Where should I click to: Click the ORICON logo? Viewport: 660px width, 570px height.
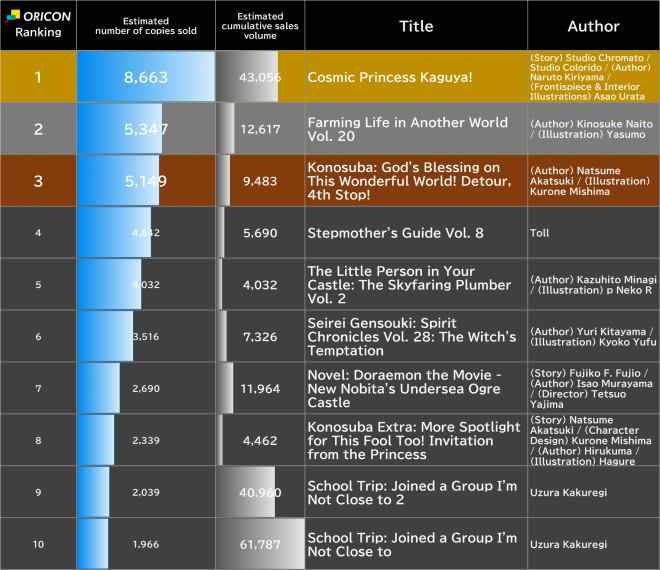(x=38, y=13)
